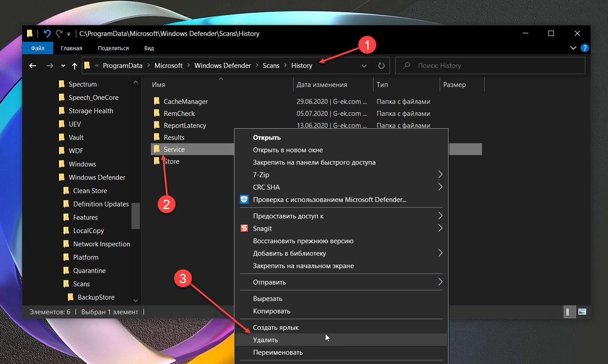This screenshot has height=364, width=608.
Task: Select the ReportLatency folder
Action: pos(185,125)
